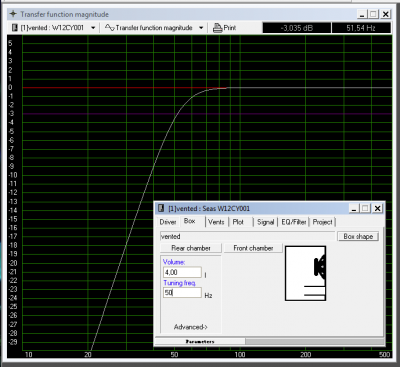The width and height of the screenshot is (400, 367).
Task: Click the Tuning freq. label
Action: [x=179, y=283]
